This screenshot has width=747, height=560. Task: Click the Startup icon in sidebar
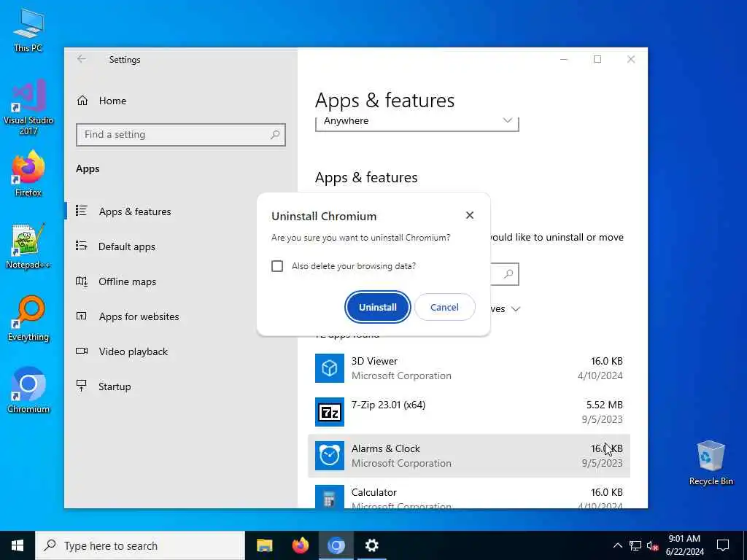pyautogui.click(x=82, y=386)
